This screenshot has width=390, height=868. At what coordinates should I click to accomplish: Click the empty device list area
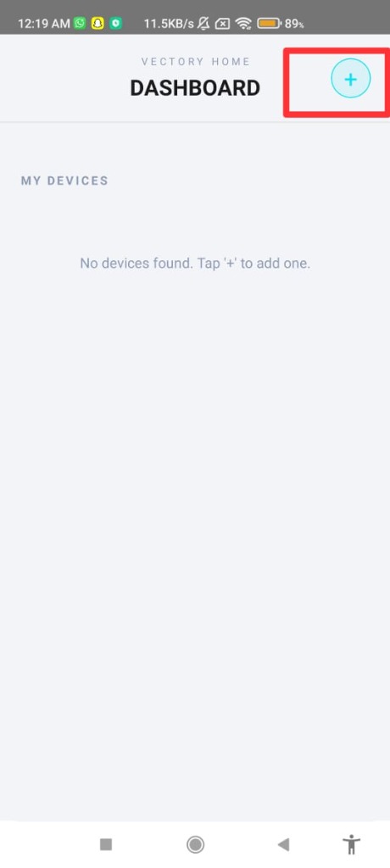[x=195, y=498]
